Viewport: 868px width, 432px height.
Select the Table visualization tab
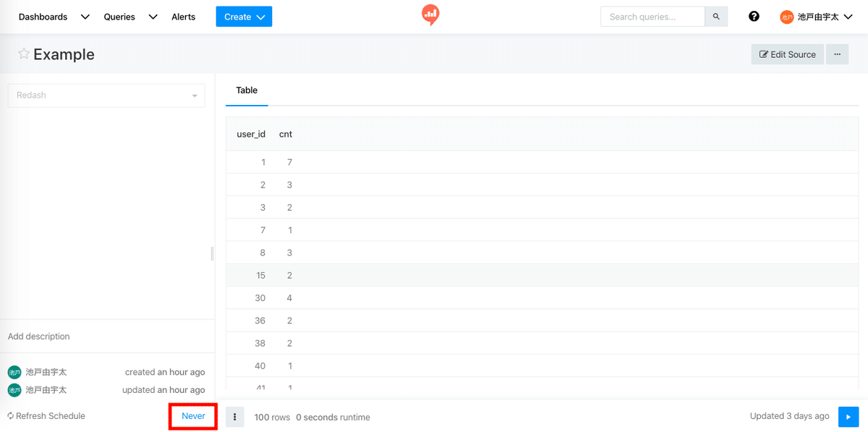click(247, 90)
